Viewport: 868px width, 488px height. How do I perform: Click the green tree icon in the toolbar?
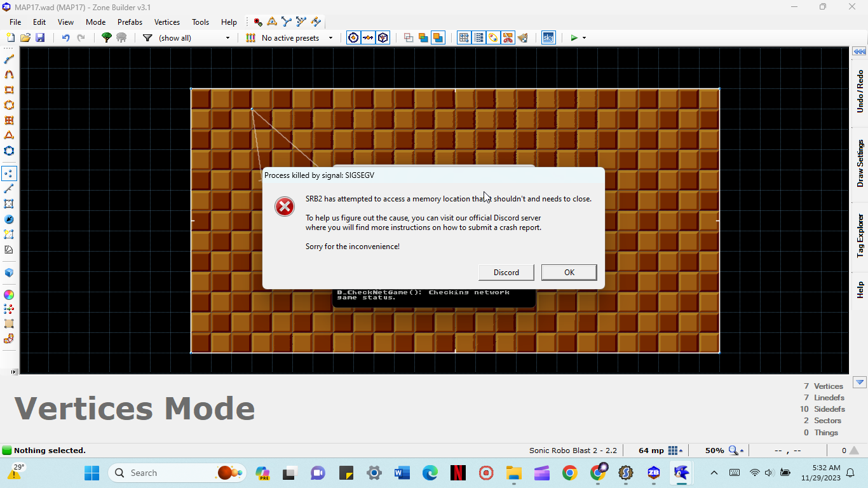coord(107,38)
